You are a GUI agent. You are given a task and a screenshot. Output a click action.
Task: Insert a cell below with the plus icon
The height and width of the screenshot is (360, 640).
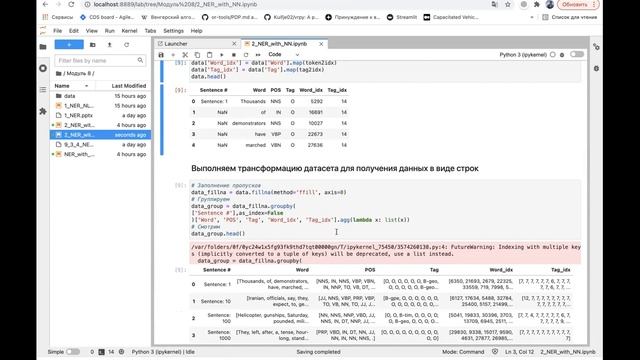pos(173,55)
